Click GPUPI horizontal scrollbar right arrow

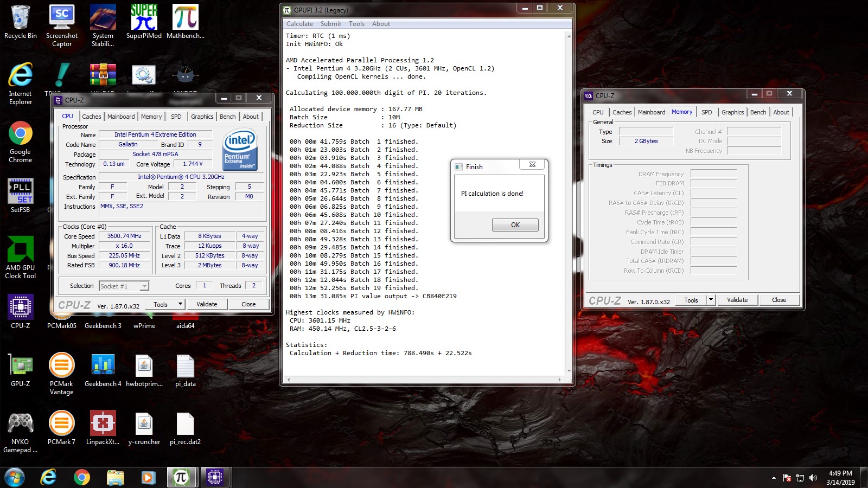(x=559, y=380)
